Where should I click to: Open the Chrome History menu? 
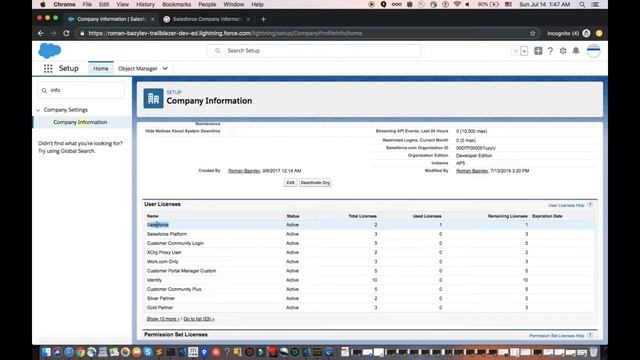(x=145, y=4)
